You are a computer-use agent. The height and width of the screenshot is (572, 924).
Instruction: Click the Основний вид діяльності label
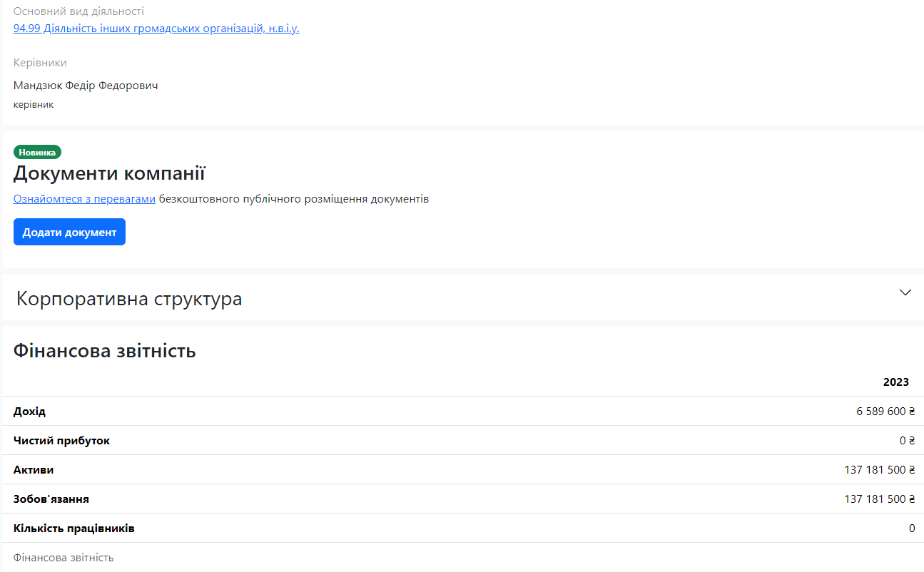(x=78, y=11)
